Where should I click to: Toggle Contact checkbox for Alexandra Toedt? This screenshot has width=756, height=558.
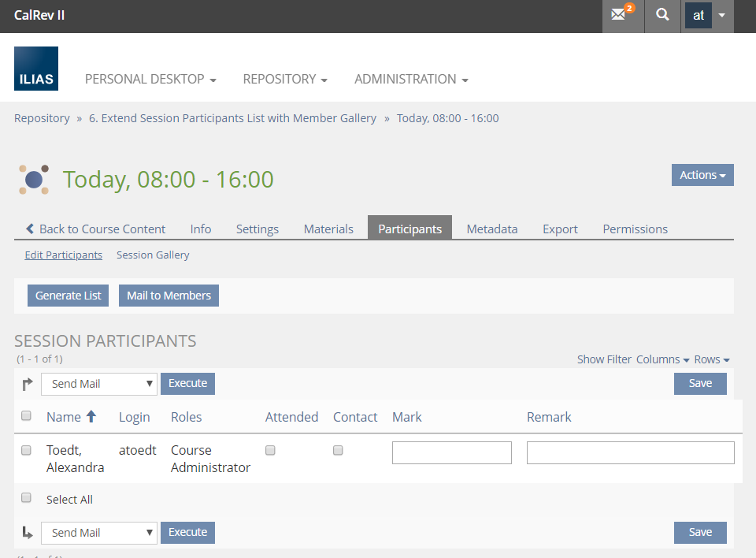pyautogui.click(x=338, y=450)
